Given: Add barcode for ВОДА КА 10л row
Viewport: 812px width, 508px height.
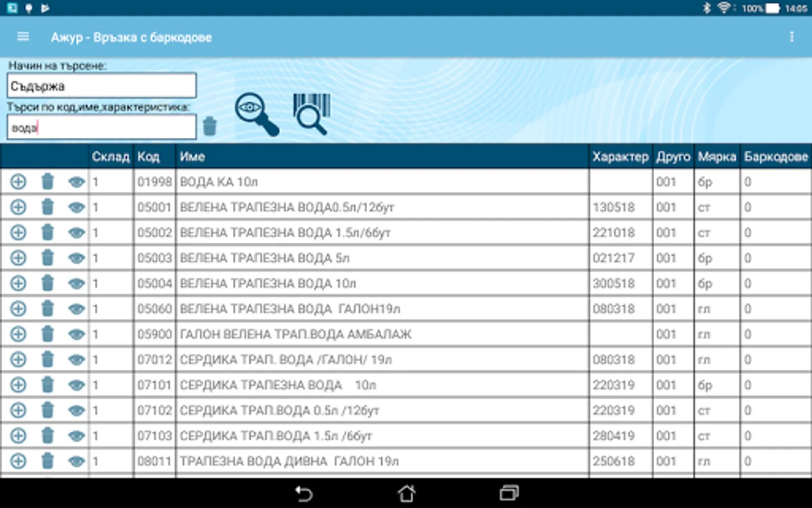Looking at the screenshot, I should coord(18,182).
